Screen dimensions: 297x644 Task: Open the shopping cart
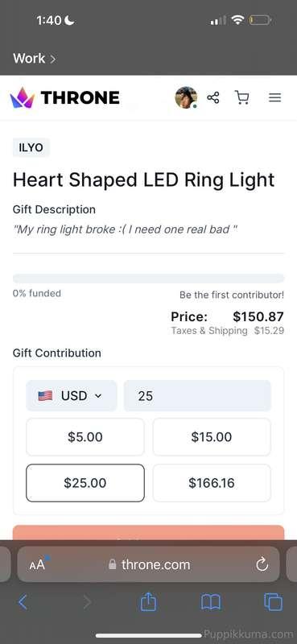click(x=241, y=97)
